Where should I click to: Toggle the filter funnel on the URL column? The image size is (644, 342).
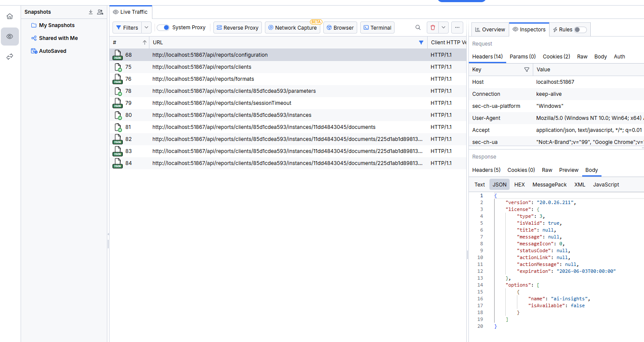[x=421, y=42]
